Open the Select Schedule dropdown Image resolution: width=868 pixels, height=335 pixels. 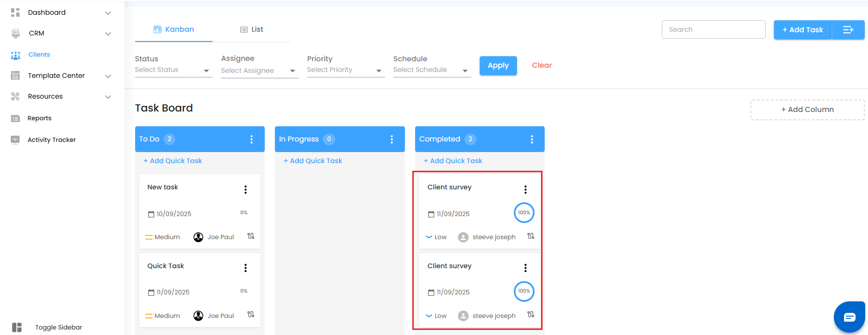432,70
